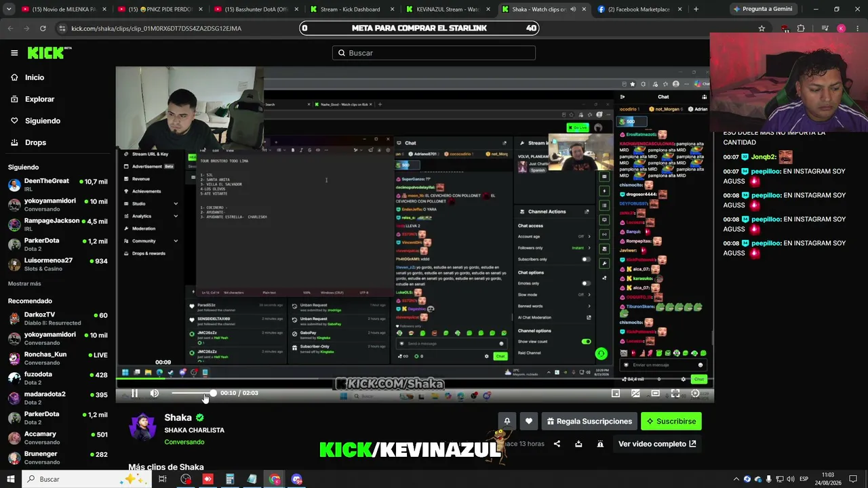Click the address bar URL
868x488 pixels.
tap(156, 28)
